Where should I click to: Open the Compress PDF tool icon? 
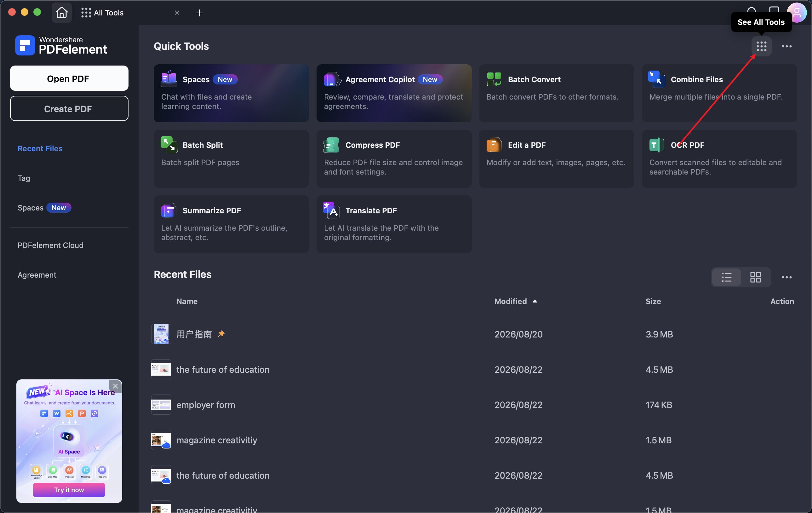pos(331,145)
